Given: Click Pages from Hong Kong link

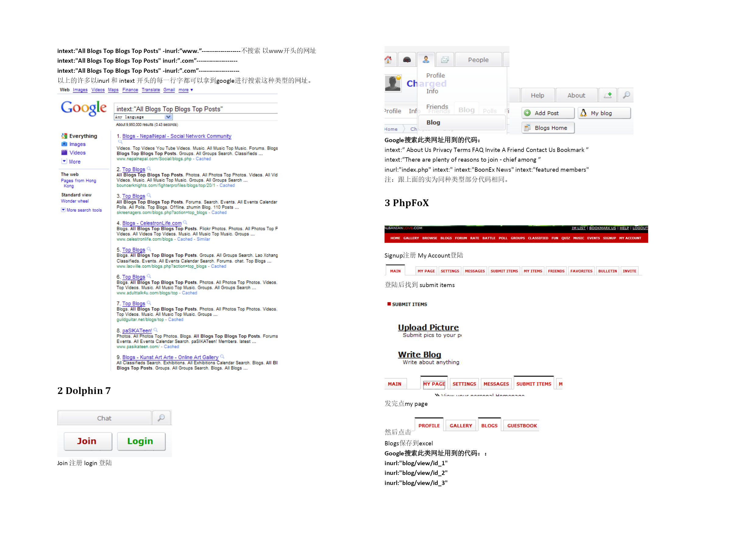Looking at the screenshot, I should click(78, 183).
